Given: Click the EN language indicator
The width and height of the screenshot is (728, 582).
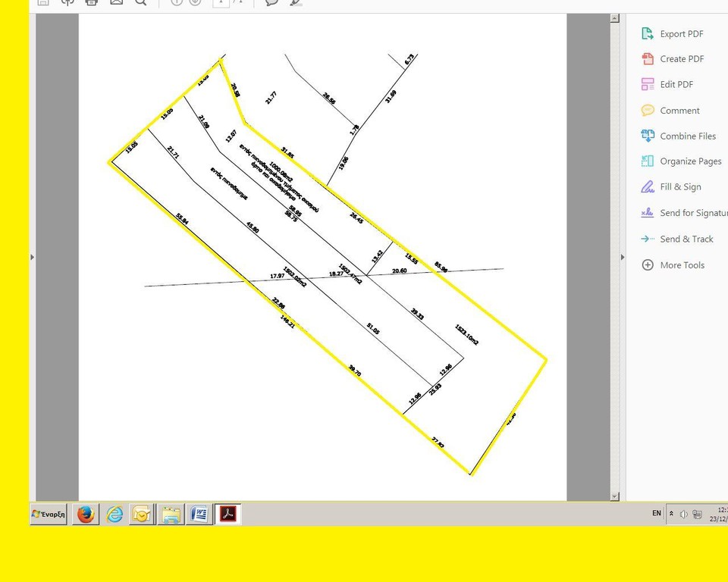Looking at the screenshot, I should pyautogui.click(x=657, y=513).
